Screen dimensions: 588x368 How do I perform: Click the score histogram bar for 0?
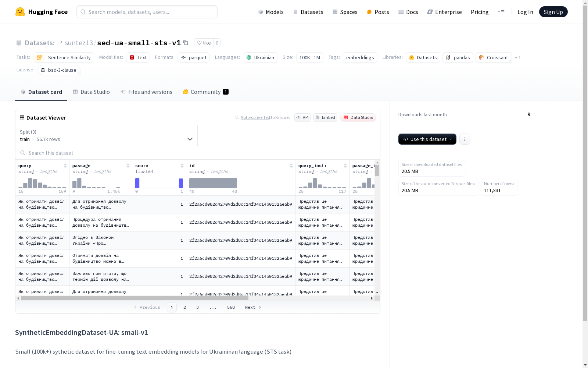137,183
